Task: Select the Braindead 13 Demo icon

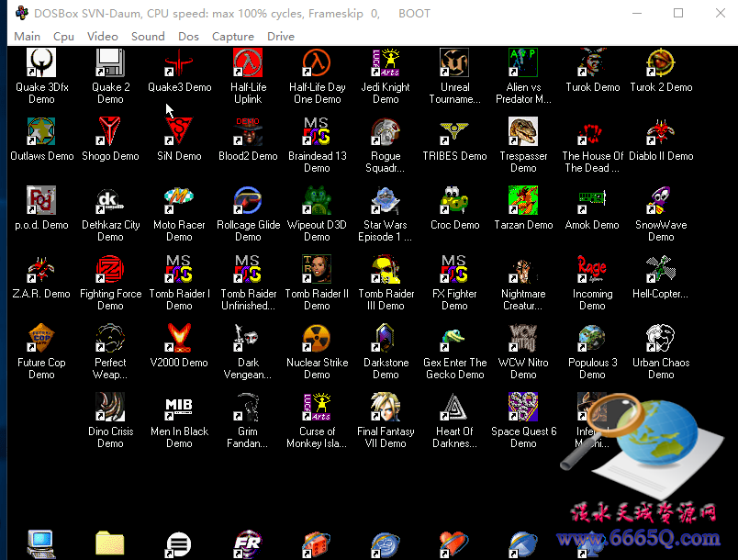Action: (x=317, y=131)
